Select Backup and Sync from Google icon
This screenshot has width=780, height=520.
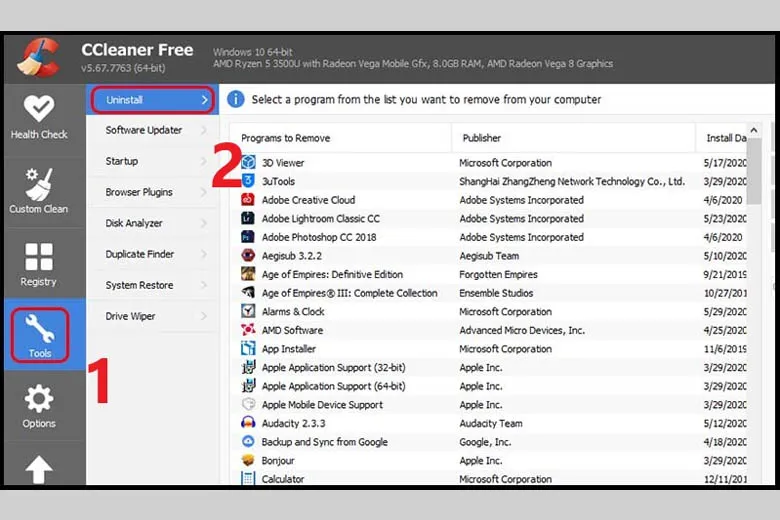[x=248, y=441]
